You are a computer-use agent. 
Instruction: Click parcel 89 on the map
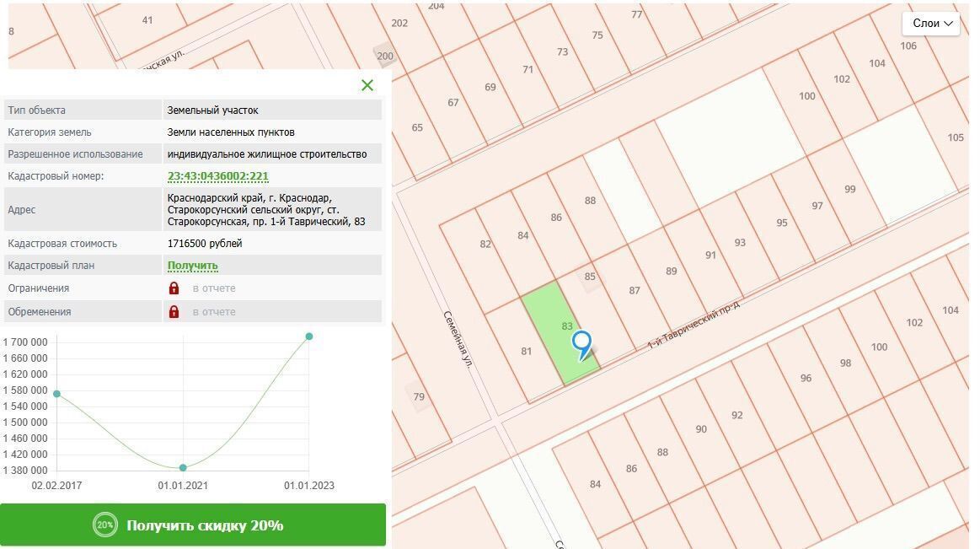(672, 272)
